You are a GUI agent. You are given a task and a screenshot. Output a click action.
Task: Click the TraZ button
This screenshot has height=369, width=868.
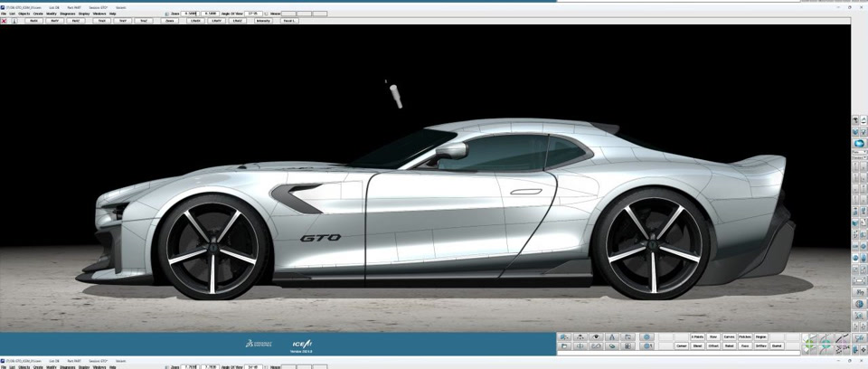click(x=144, y=21)
